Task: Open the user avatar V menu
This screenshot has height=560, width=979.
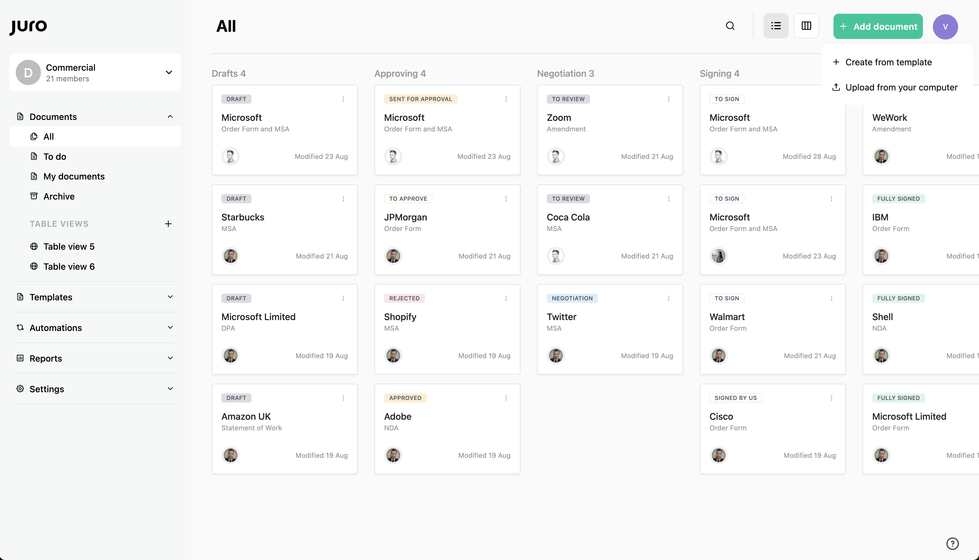Action: click(x=945, y=27)
